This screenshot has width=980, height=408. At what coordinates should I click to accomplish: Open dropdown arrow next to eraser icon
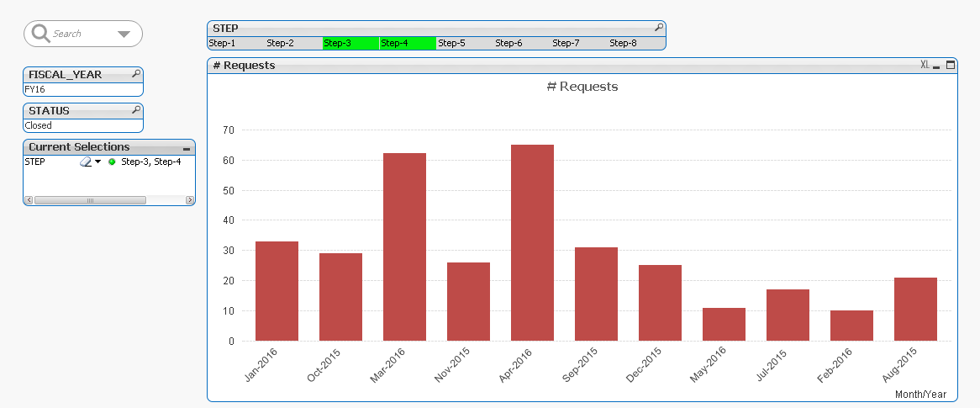pyautogui.click(x=97, y=162)
